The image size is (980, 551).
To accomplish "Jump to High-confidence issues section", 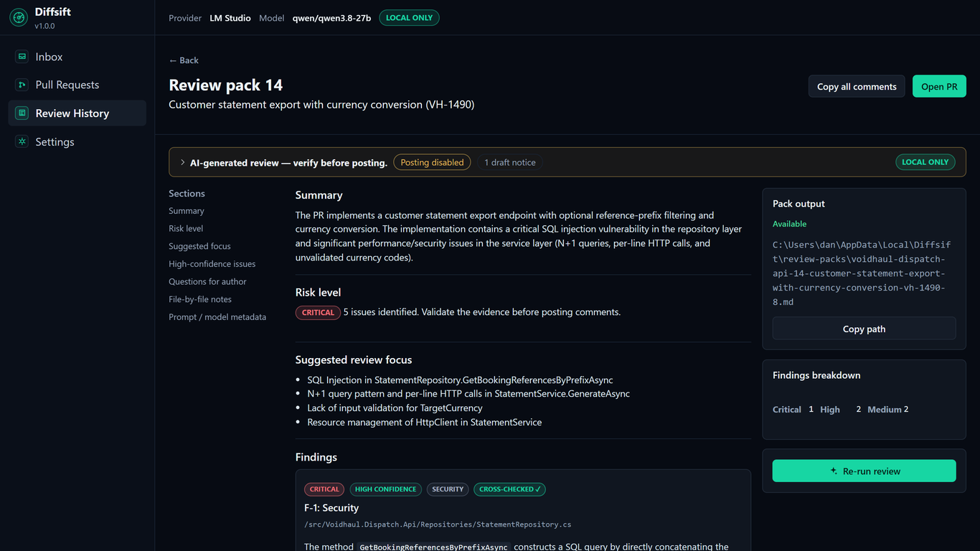I will click(212, 264).
